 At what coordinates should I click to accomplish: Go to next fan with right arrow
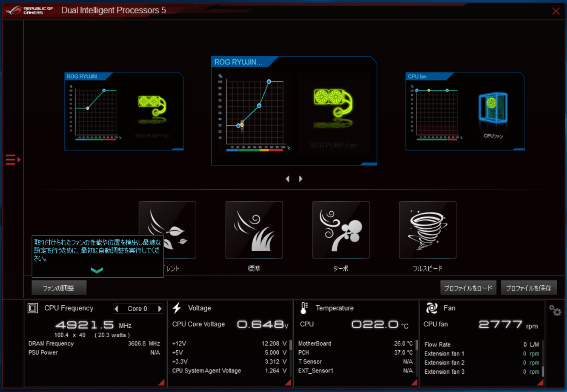coord(301,179)
